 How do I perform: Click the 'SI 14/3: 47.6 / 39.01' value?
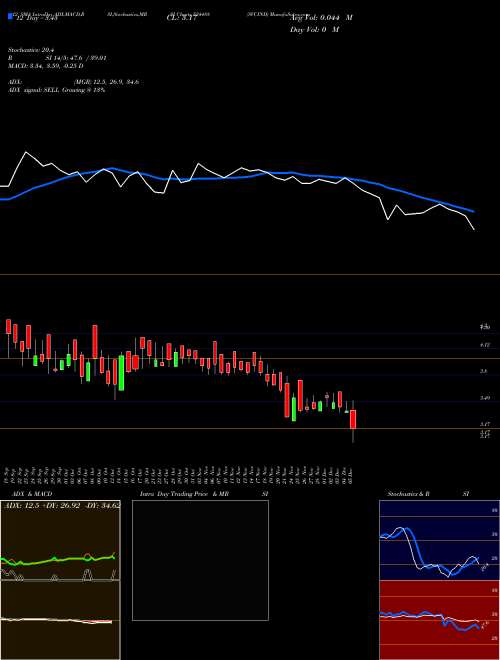[x=76, y=58]
